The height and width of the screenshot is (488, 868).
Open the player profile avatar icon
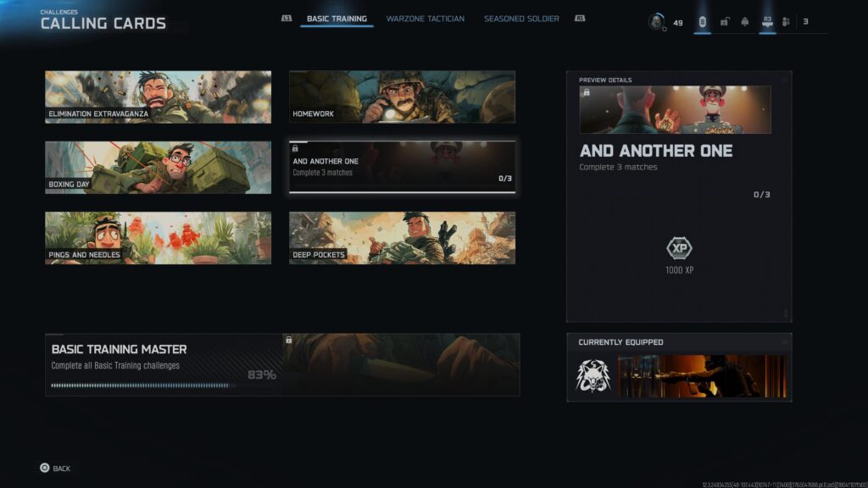pyautogui.click(x=657, y=21)
